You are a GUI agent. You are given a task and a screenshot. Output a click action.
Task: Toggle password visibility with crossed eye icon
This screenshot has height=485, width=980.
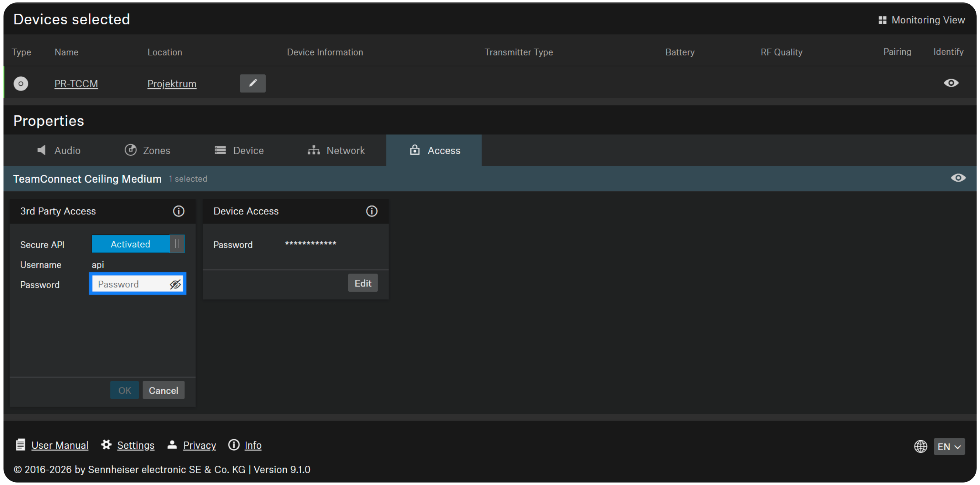175,284
